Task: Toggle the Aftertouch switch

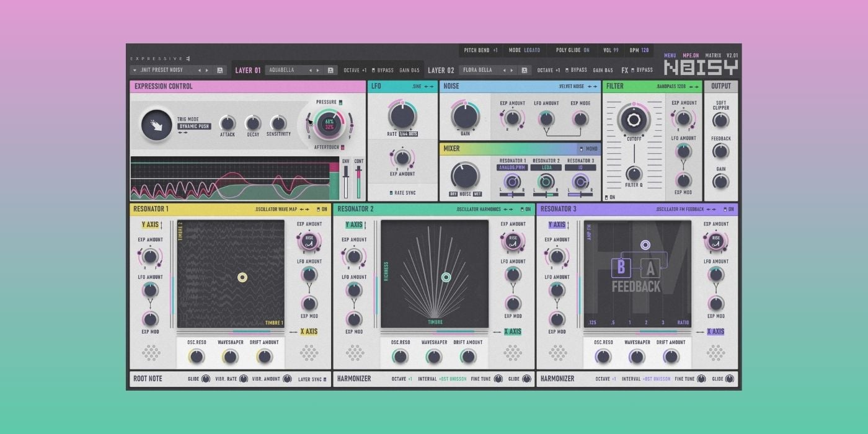Action: coord(342,148)
